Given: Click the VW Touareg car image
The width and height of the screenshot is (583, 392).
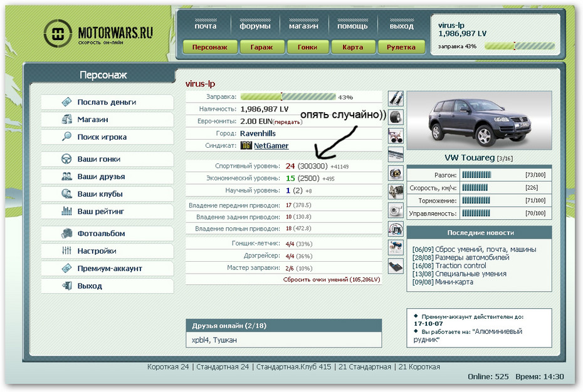Looking at the screenshot, I should tap(480, 120).
